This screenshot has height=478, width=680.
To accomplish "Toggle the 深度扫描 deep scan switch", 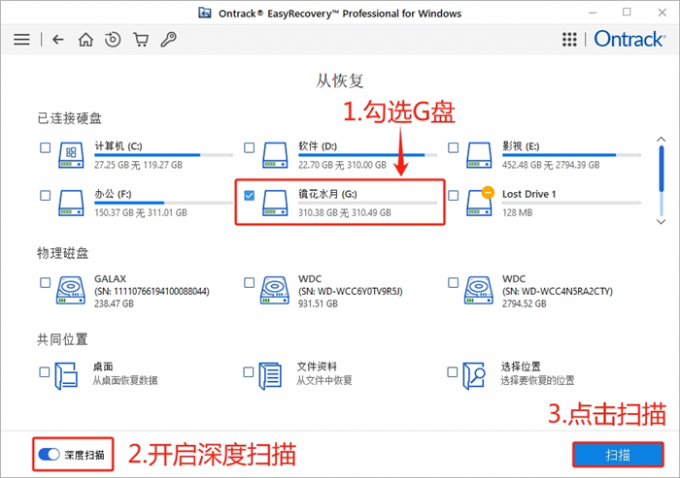I will click(x=49, y=454).
